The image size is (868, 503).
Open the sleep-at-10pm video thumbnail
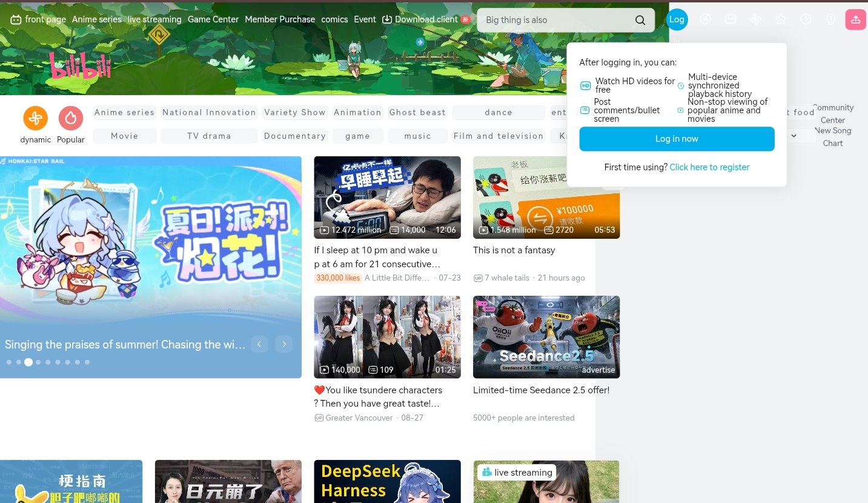[x=387, y=198]
